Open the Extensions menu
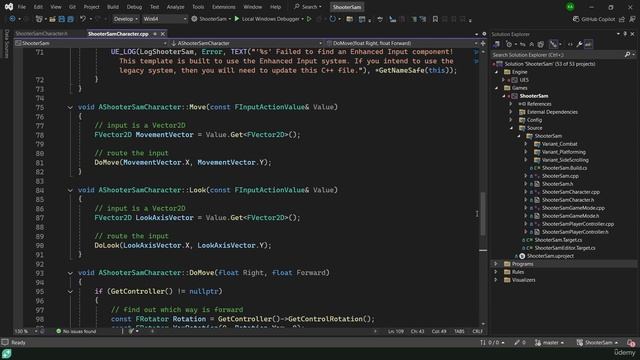The width and height of the screenshot is (640, 360). 224,7
